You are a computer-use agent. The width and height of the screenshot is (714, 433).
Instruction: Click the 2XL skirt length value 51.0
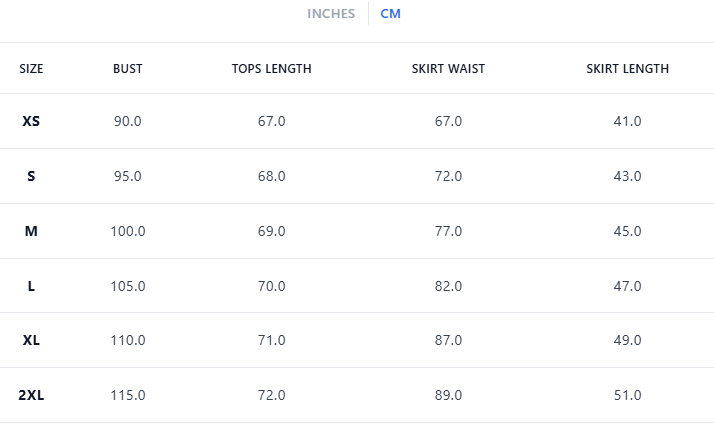627,395
